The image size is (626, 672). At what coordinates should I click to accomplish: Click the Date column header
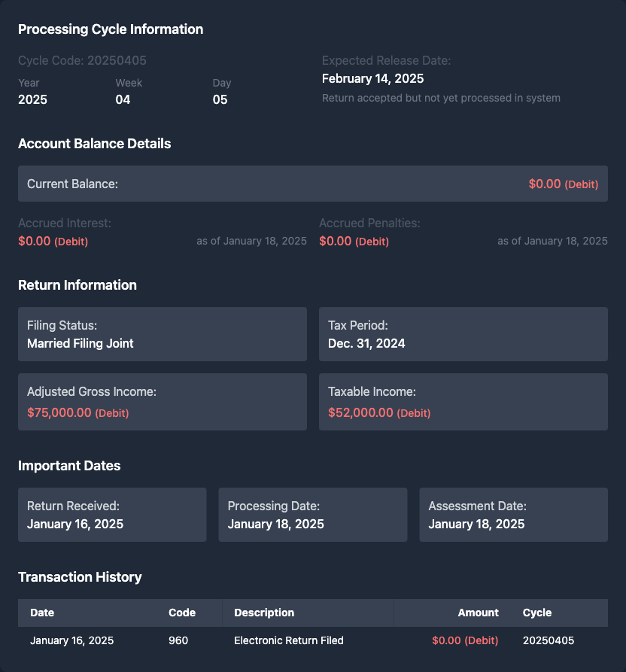pos(42,613)
